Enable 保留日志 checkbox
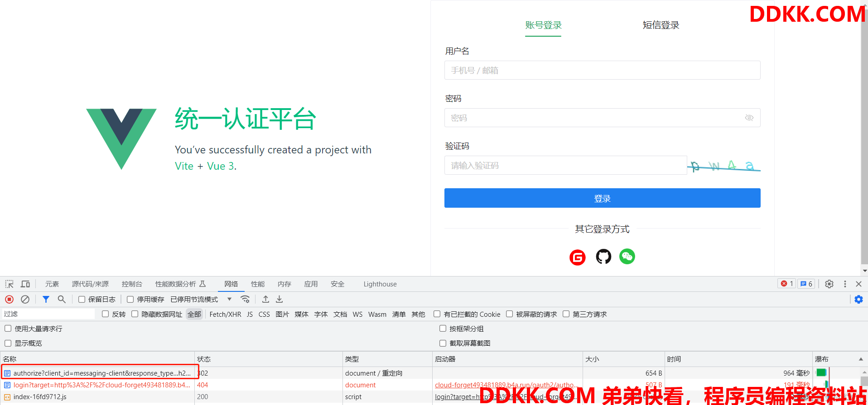868x405 pixels. 82,299
